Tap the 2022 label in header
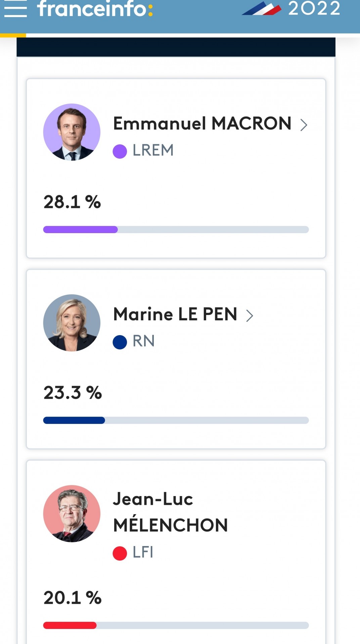360x644 pixels. pos(314,8)
